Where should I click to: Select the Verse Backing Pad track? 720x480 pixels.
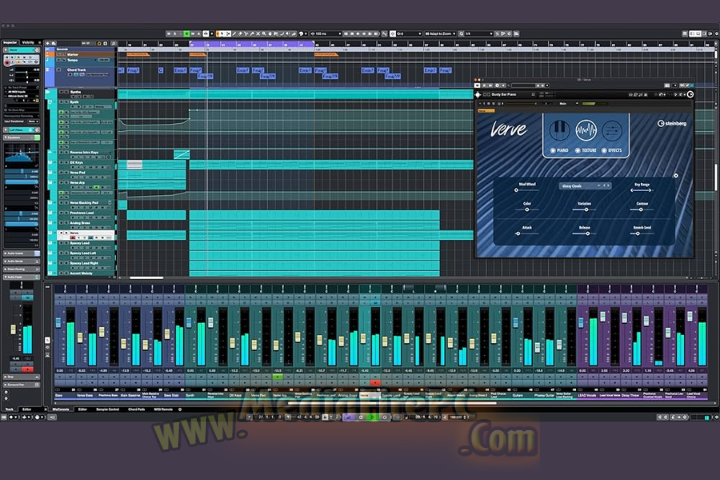[84, 203]
